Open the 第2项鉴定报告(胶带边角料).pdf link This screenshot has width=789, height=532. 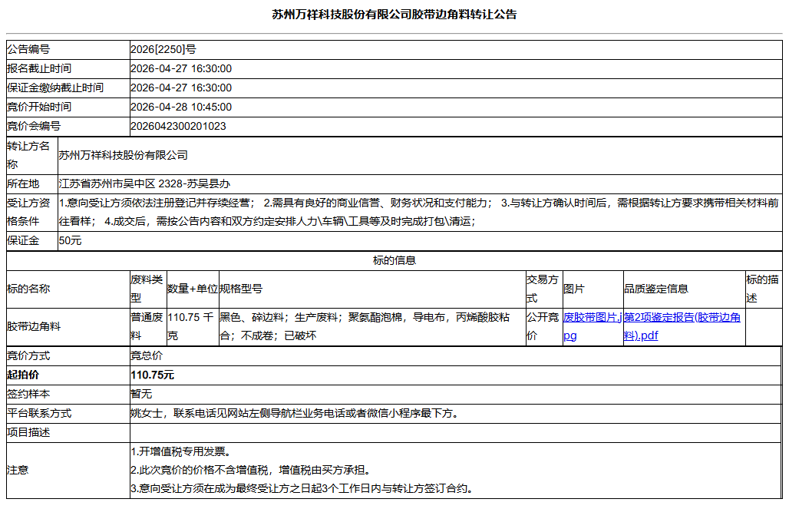[x=682, y=327]
